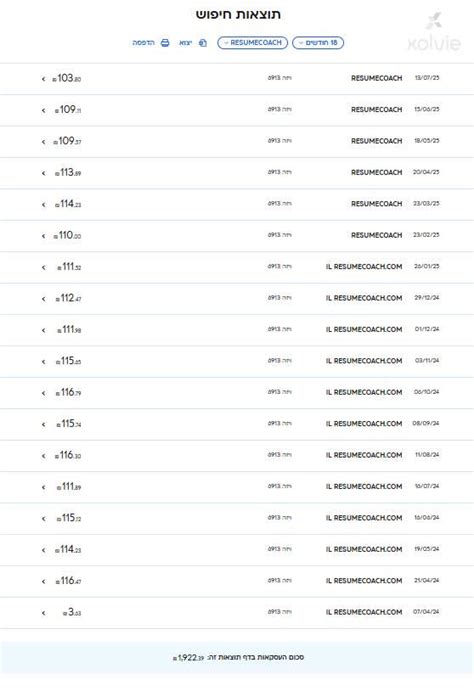Select the 29/12/24 transaction row

click(237, 299)
